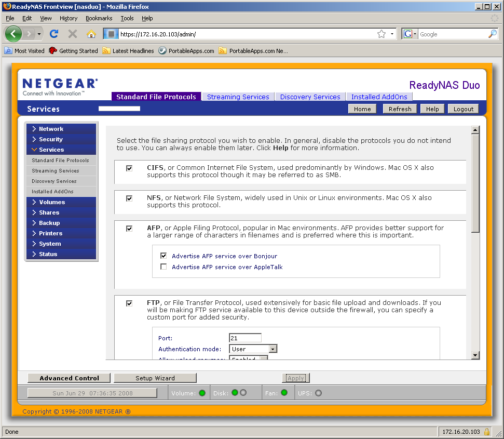
Task: Click the Forward navigation arrow
Action: (x=29, y=33)
